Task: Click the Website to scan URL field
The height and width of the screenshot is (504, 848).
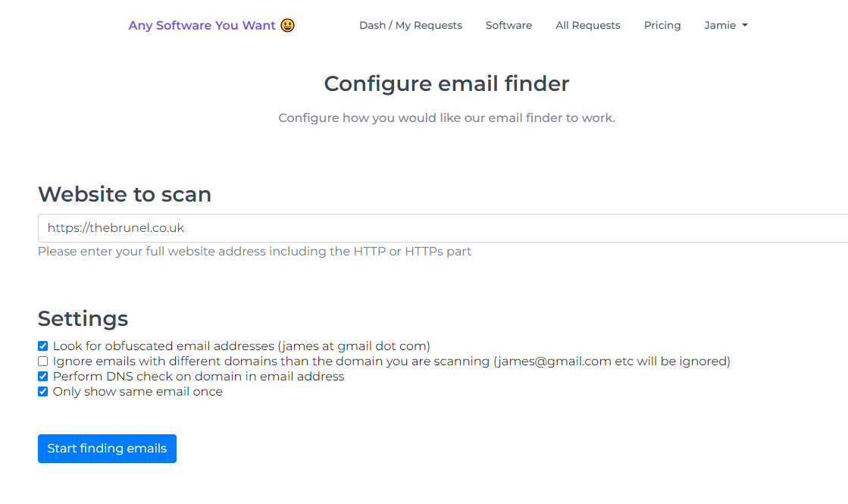Action: coord(443,228)
